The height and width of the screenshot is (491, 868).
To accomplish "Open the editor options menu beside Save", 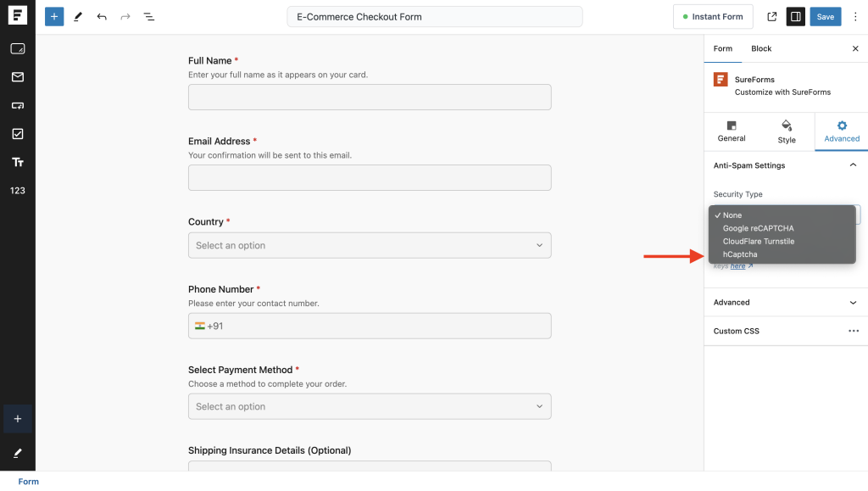I will tap(856, 16).
